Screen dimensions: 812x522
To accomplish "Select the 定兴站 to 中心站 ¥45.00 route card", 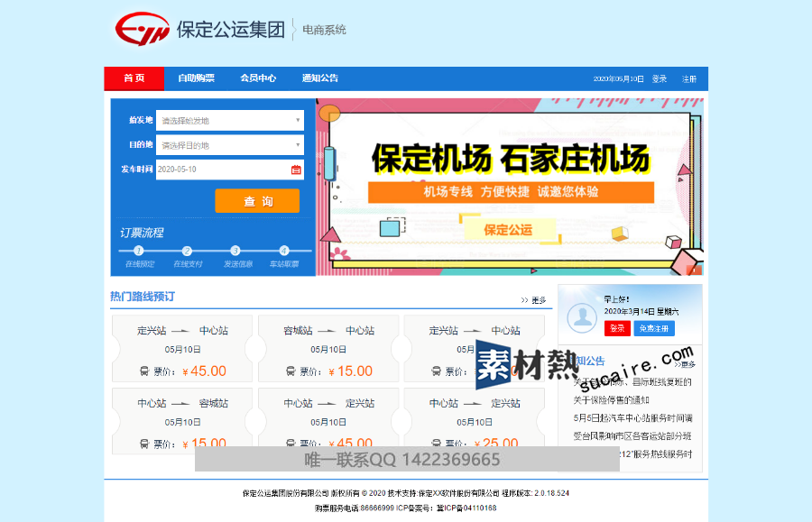I will click(x=182, y=349).
